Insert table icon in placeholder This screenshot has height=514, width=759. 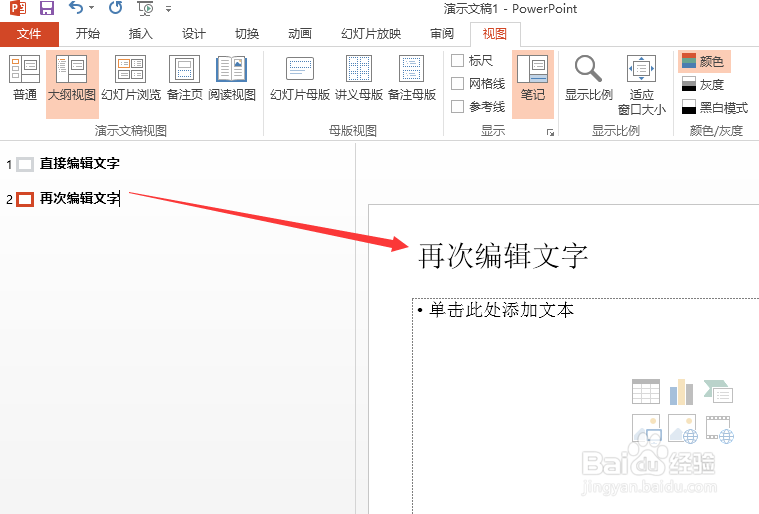coord(646,392)
